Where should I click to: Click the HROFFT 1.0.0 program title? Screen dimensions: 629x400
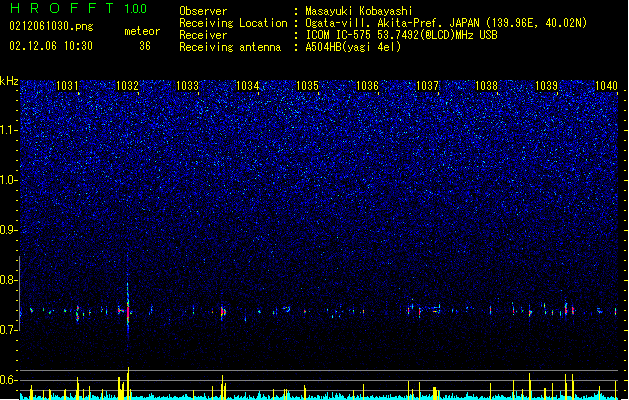(x=78, y=8)
